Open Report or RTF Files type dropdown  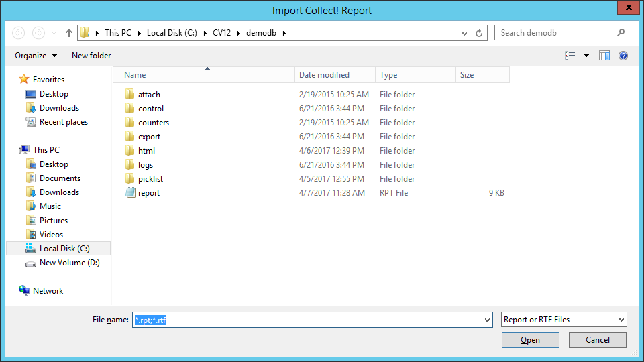(564, 320)
